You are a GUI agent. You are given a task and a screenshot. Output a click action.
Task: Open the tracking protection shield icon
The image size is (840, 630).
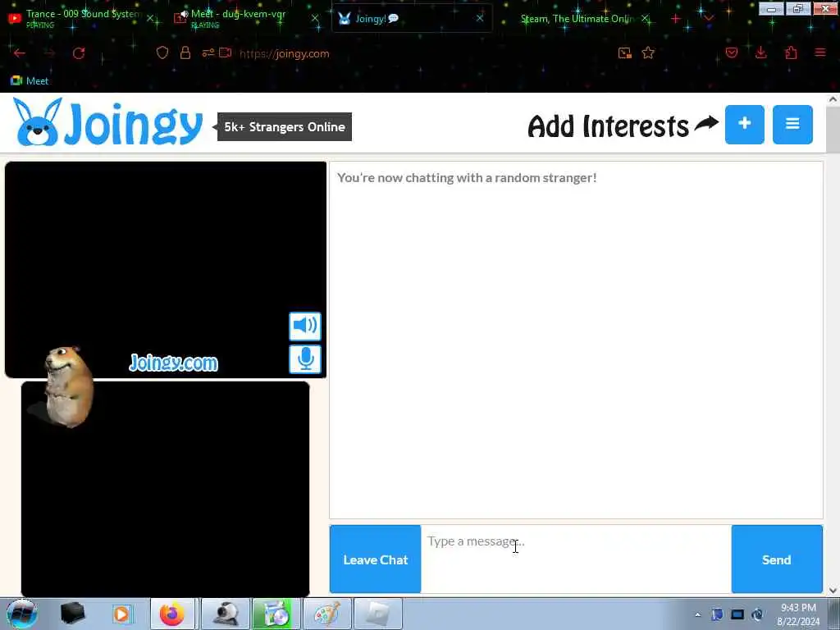point(162,52)
